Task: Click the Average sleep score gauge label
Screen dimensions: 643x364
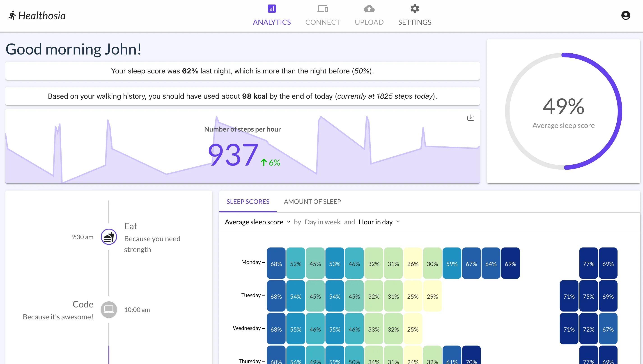Action: pyautogui.click(x=563, y=125)
